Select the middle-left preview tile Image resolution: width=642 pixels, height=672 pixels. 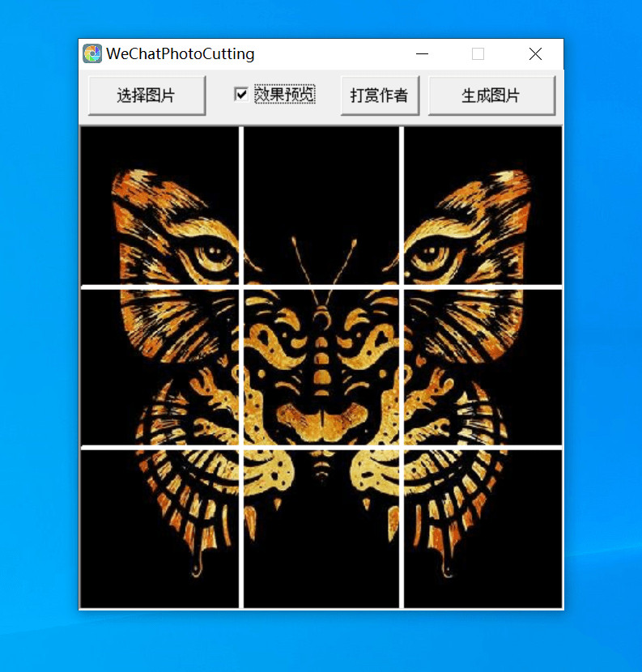click(x=159, y=368)
